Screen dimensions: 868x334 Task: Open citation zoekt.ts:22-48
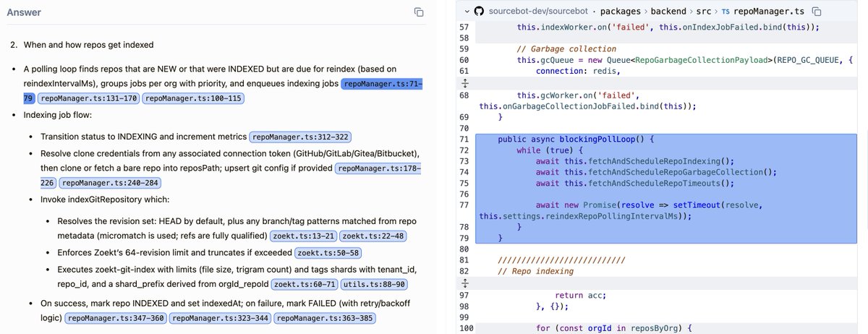[375, 236]
